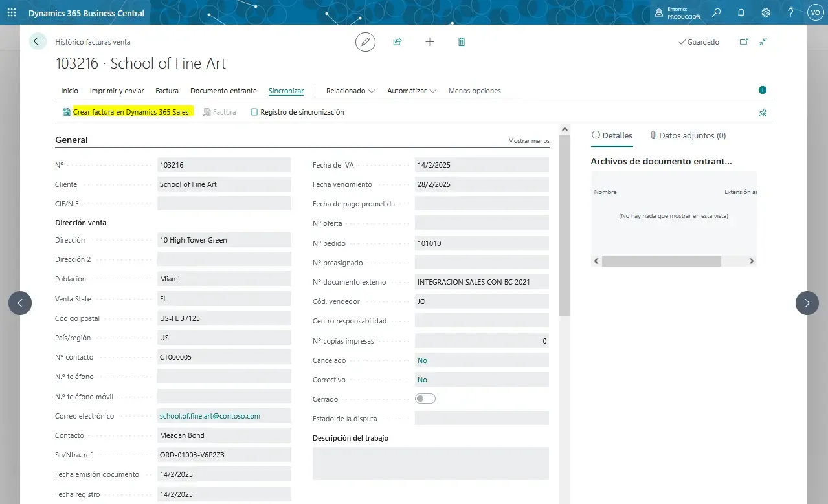This screenshot has height=504, width=828.
Task: Click the horizontal scrollbar in the document files list
Action: pyautogui.click(x=661, y=261)
